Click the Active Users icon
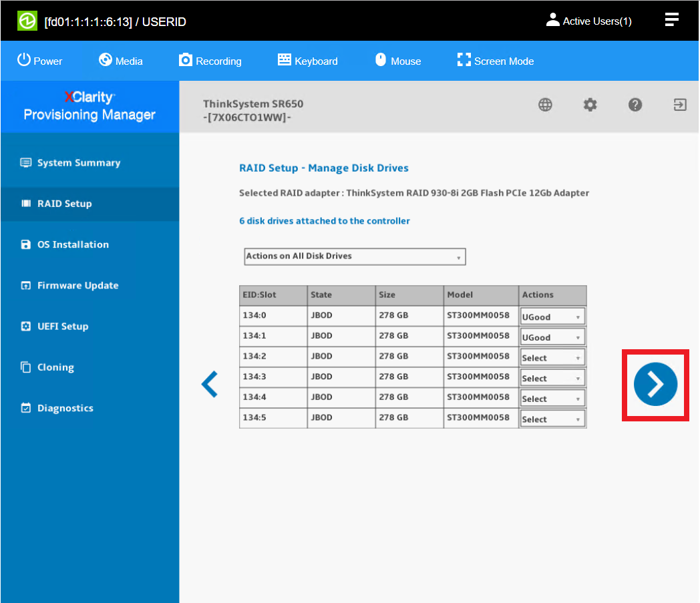 point(552,20)
